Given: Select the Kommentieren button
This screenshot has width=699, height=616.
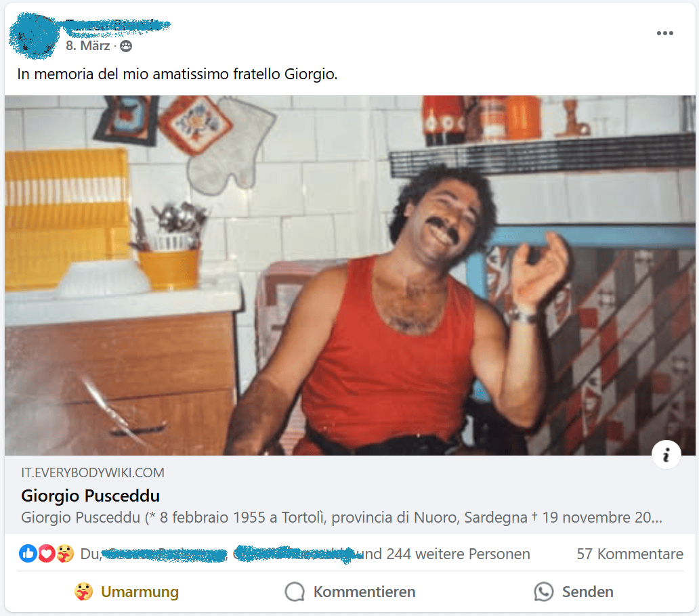Looking at the screenshot, I should point(350,592).
